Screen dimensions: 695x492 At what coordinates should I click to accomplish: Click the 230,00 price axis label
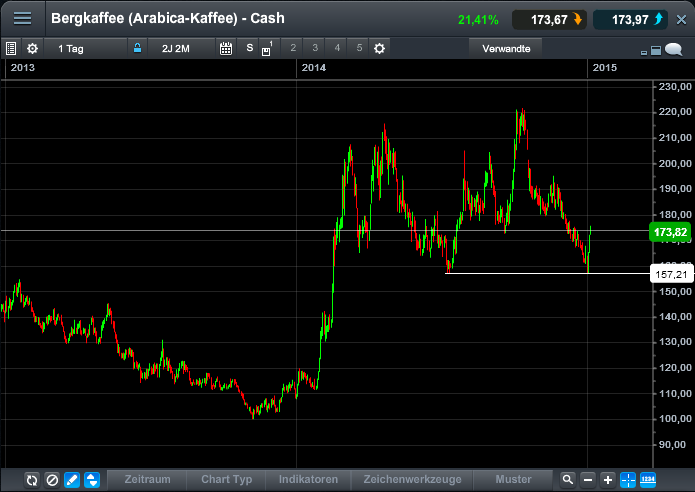675,87
